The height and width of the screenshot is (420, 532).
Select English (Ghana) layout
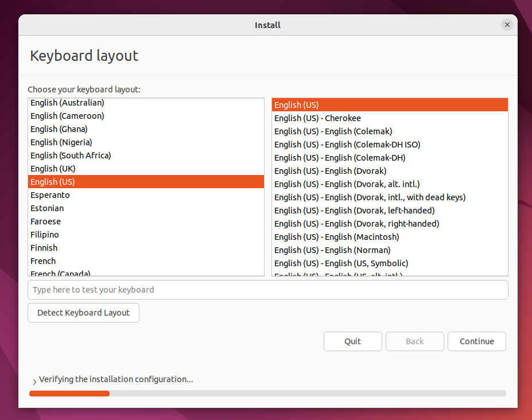[146, 129]
